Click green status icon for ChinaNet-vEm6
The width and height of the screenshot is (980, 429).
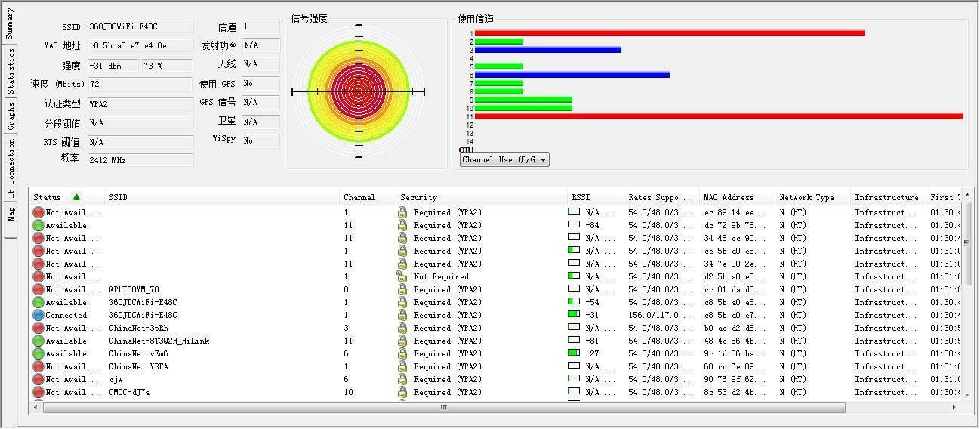pyautogui.click(x=39, y=353)
